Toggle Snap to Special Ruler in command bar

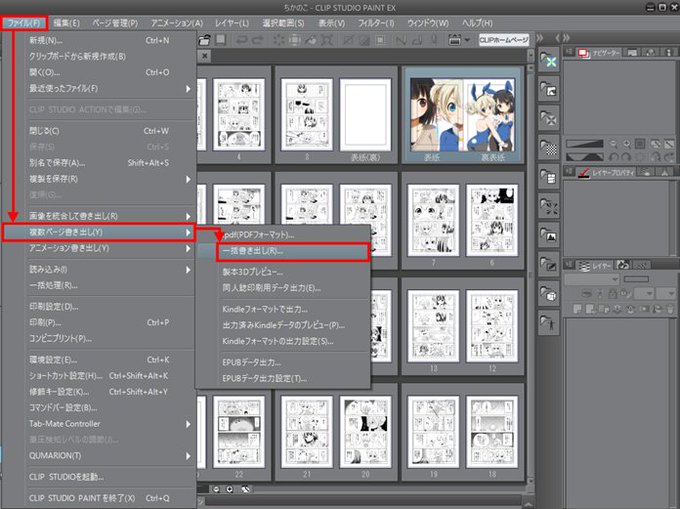(x=417, y=40)
